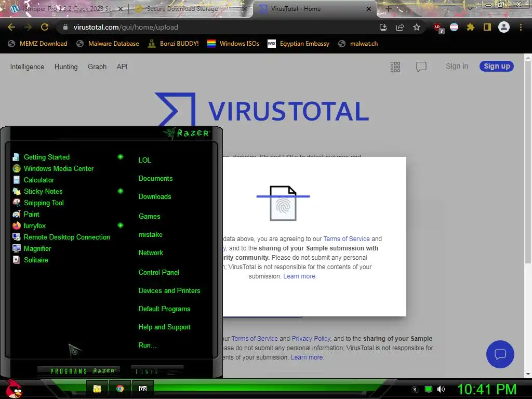
Task: Open the Learn more link in dialog
Action: [x=299, y=276]
